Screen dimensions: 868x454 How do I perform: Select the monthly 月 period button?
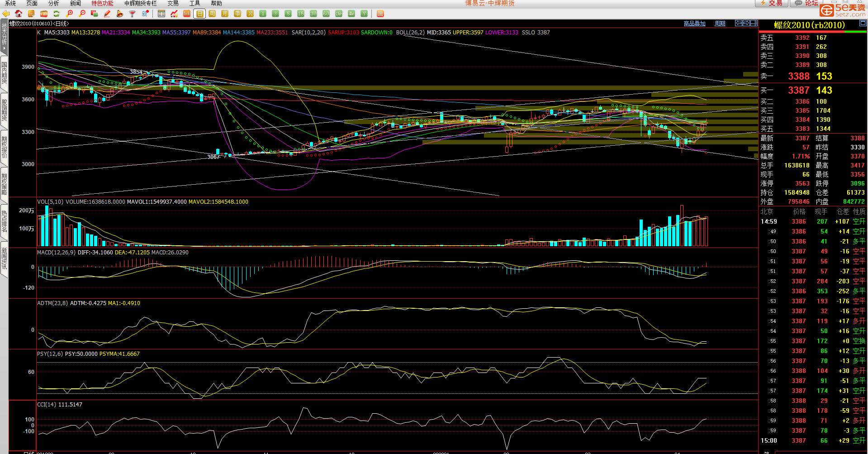pos(225,14)
